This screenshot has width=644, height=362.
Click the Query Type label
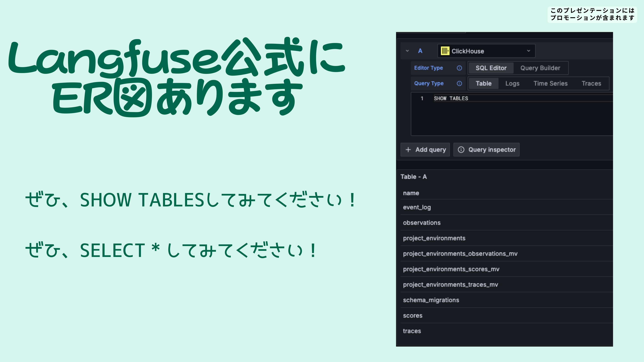pyautogui.click(x=429, y=84)
